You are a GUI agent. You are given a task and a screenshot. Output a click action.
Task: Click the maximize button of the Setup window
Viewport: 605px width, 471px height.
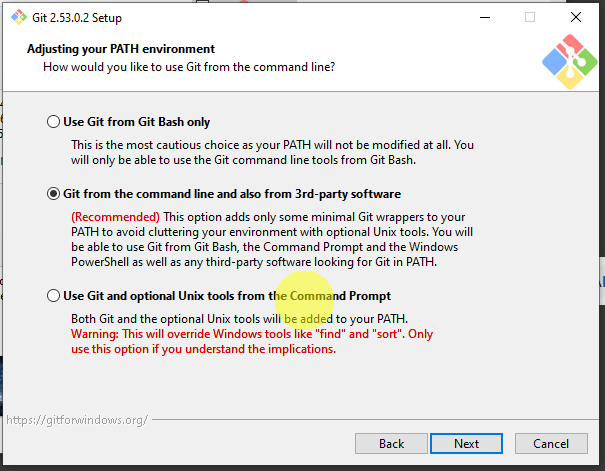[x=530, y=17]
